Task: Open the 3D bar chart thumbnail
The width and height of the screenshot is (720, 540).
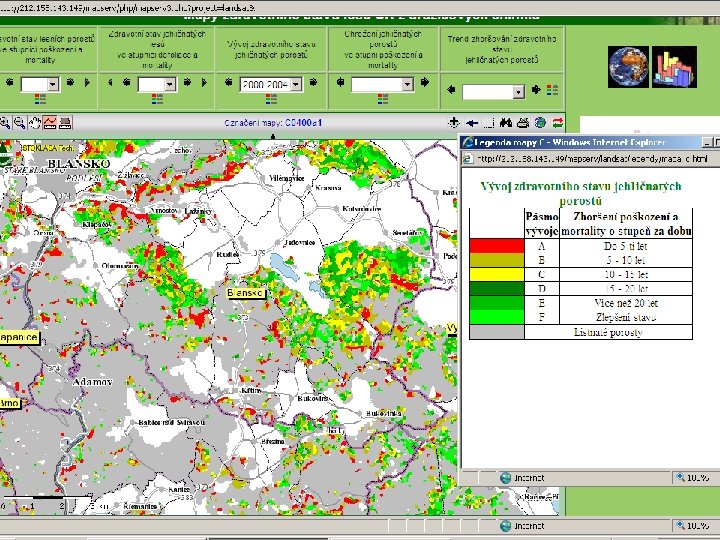Action: 674,66
